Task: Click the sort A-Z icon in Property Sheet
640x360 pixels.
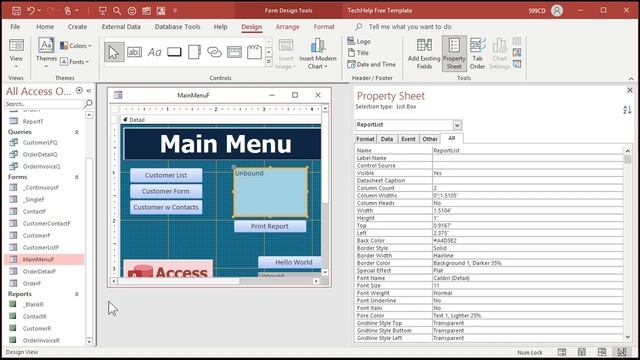Action: pyautogui.click(x=627, y=109)
